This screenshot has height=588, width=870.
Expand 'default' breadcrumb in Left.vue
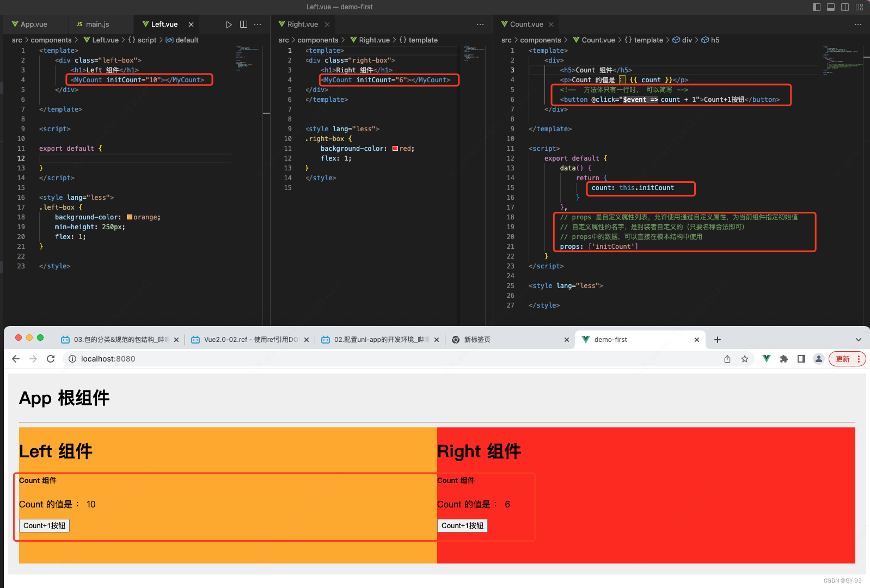182,40
